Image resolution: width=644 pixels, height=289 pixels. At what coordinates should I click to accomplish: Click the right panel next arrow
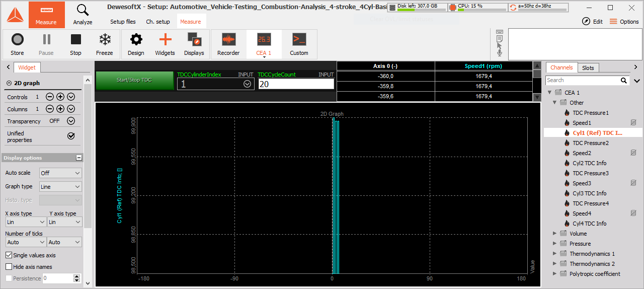635,67
